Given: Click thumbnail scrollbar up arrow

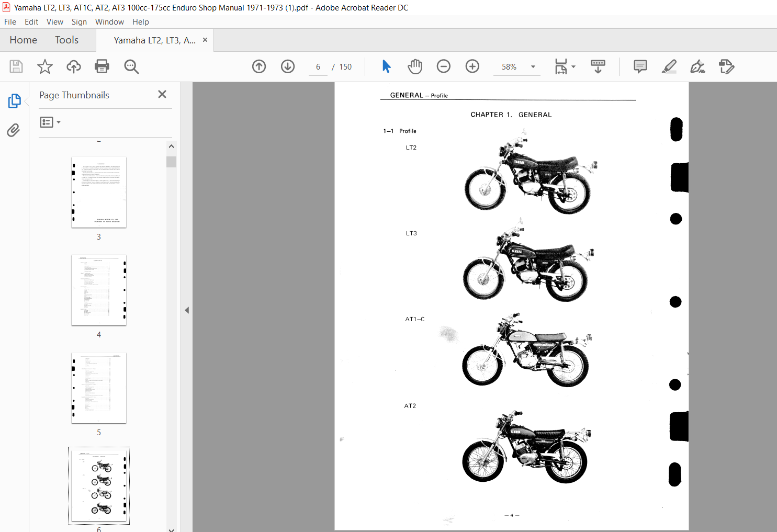Looking at the screenshot, I should [x=171, y=146].
